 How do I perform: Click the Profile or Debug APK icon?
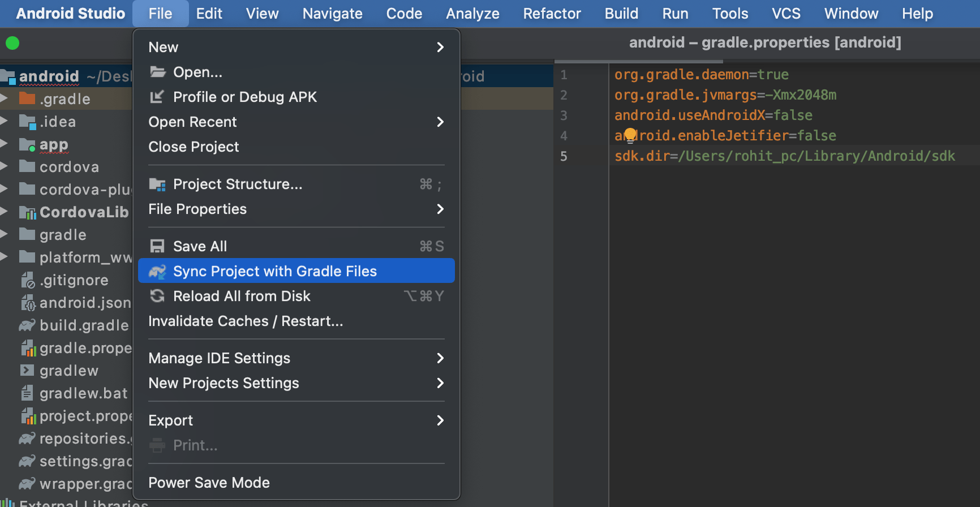157,97
